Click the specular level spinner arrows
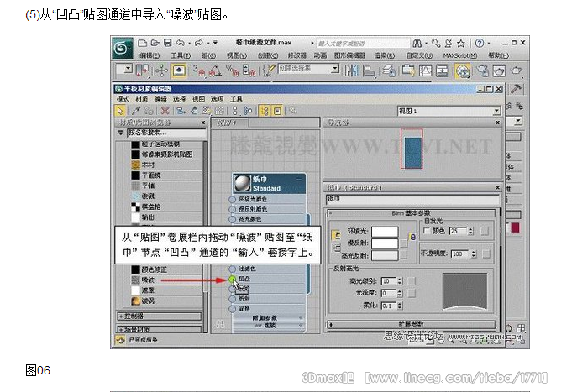 pyautogui.click(x=400, y=281)
